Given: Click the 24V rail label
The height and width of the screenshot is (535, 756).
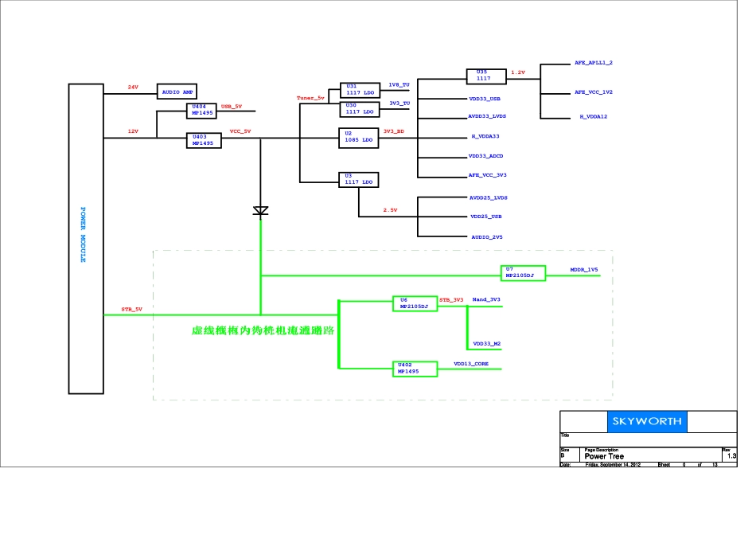Looking at the screenshot, I should pos(133,88).
